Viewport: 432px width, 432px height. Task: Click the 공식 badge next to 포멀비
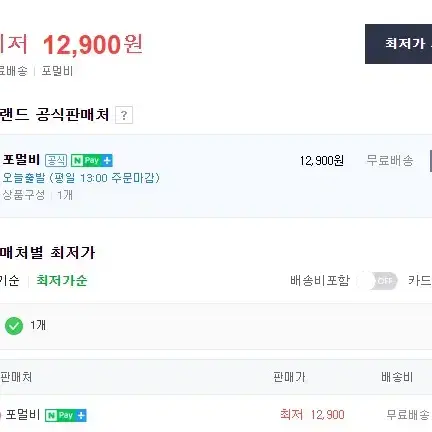(x=56, y=161)
